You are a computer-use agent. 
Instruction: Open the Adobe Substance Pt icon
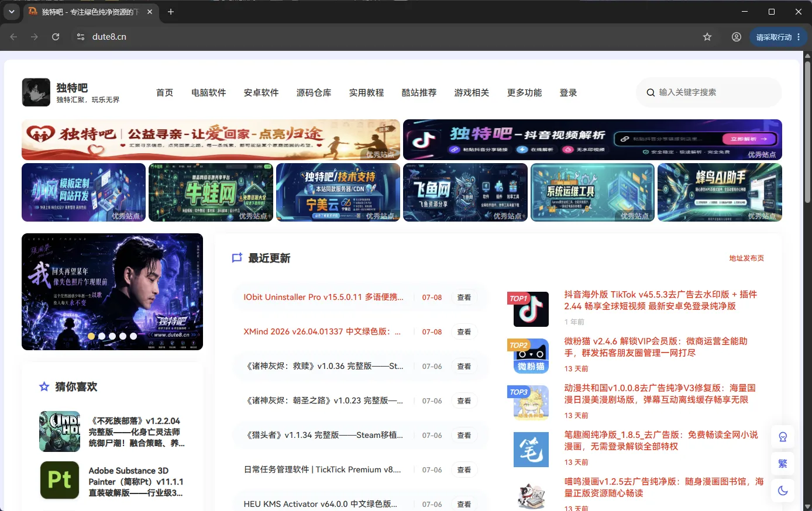pyautogui.click(x=60, y=480)
